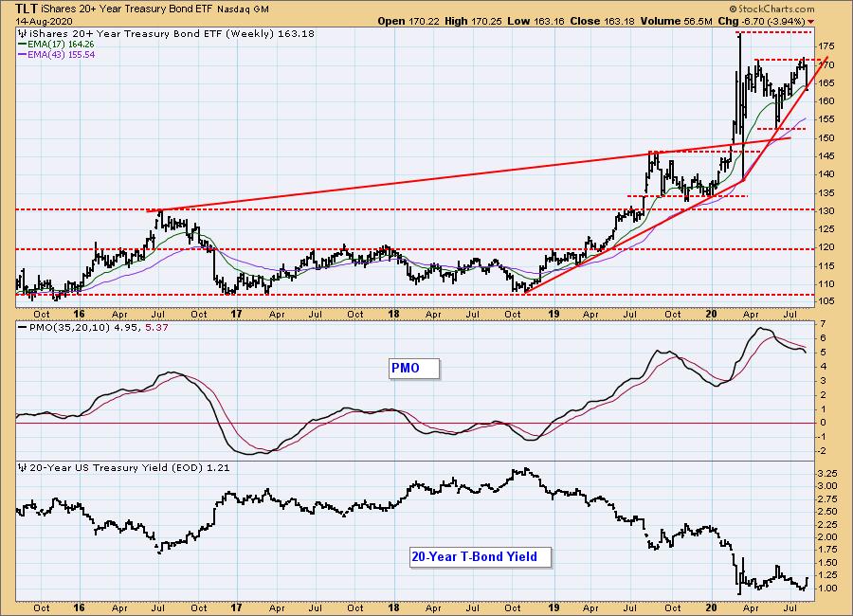Click the EMA(17) 164.26 legend text

(61, 45)
